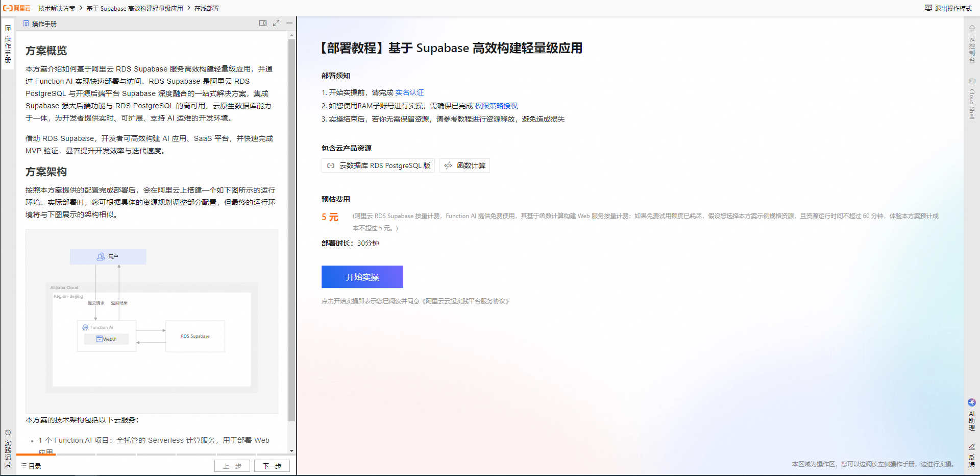Click the 预估费用 heading
980x476 pixels.
pyautogui.click(x=336, y=199)
